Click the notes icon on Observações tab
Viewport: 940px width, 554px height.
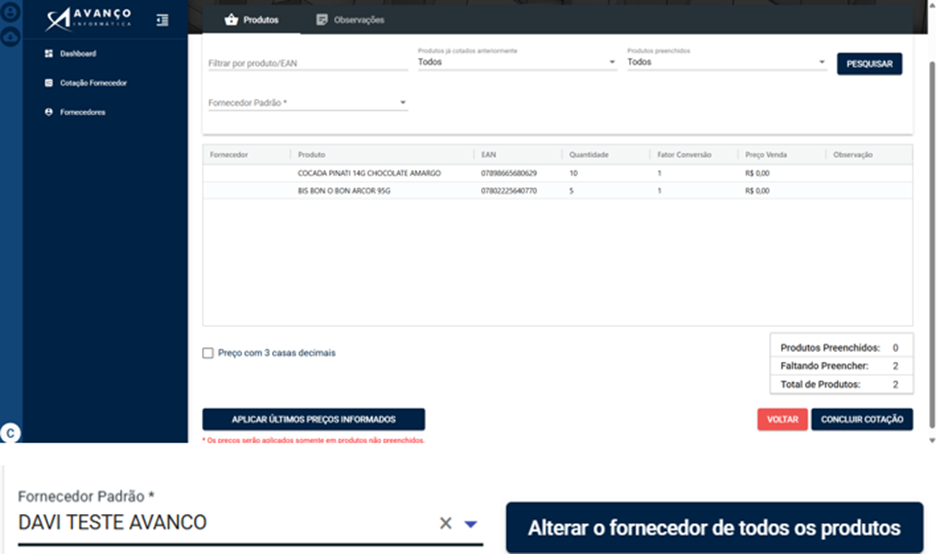coord(322,20)
